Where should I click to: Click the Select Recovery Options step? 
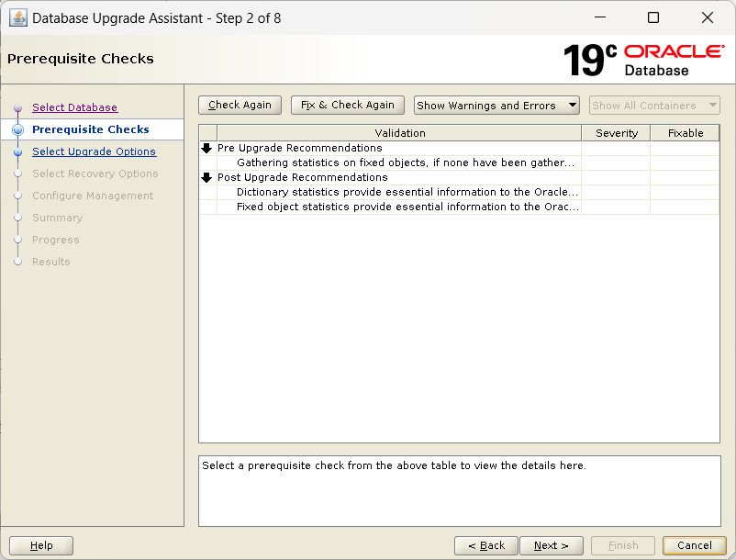click(x=95, y=174)
